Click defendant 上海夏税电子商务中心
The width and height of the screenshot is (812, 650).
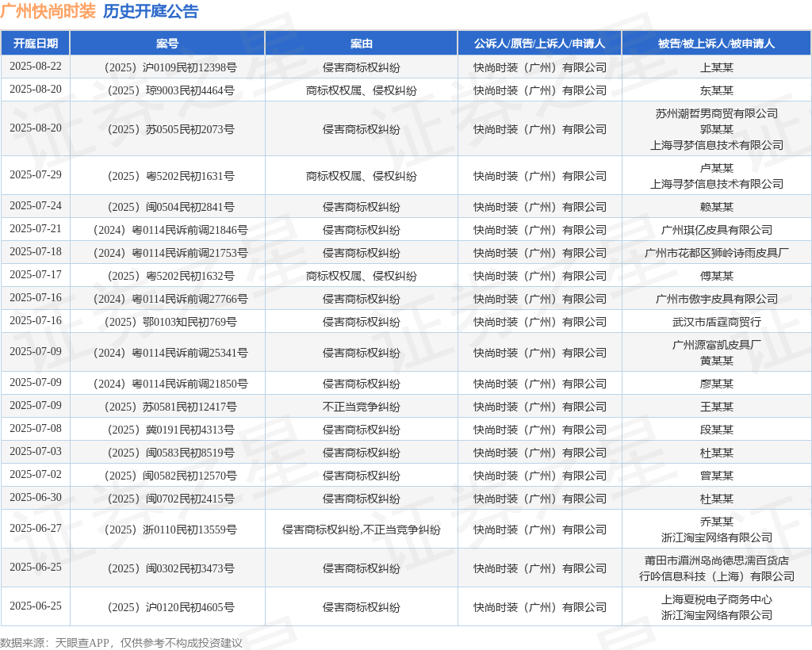point(717,599)
